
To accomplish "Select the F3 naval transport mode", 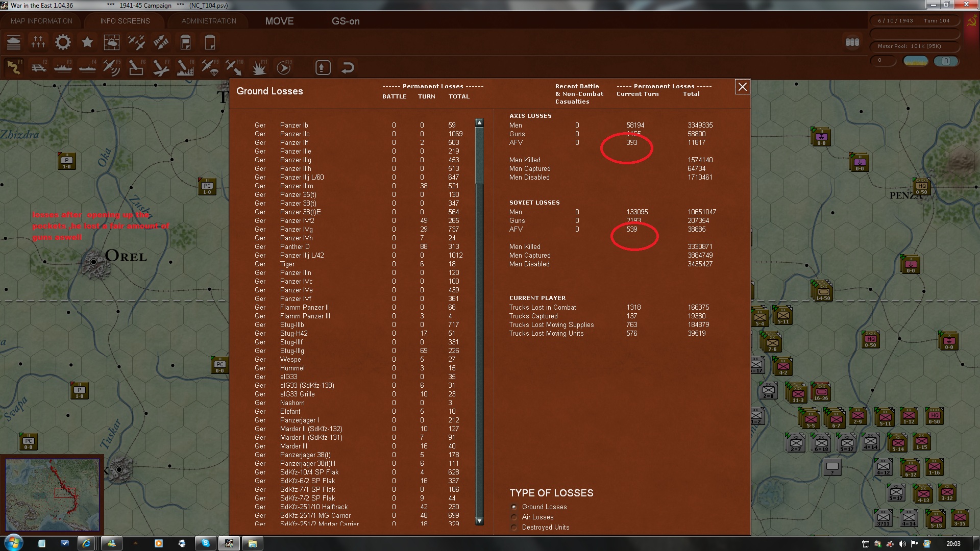I will coord(63,67).
